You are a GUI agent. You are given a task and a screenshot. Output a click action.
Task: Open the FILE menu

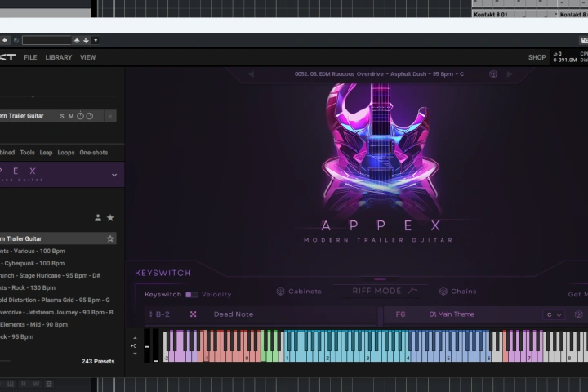(30, 57)
